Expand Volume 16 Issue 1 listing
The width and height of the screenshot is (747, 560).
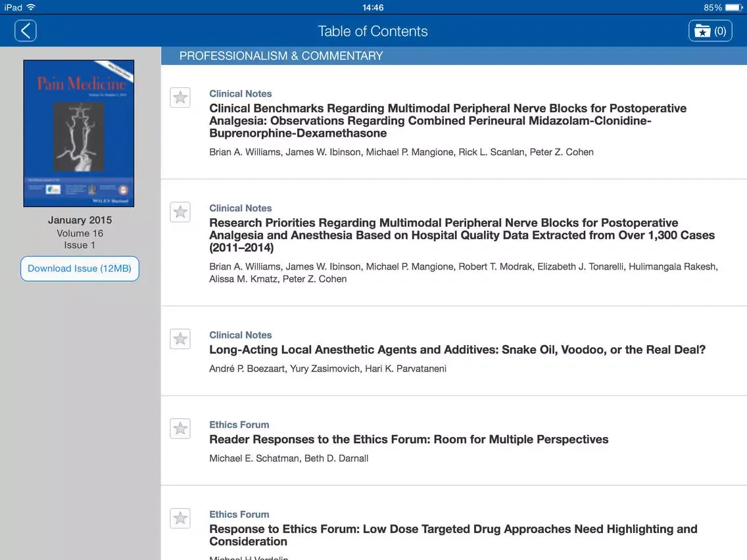(80, 239)
